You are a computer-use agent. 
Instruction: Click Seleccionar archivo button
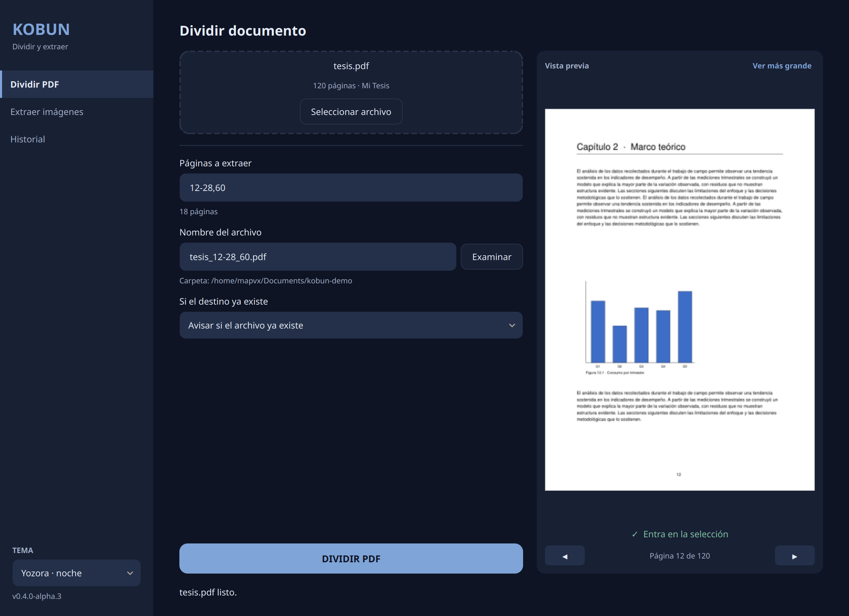(x=351, y=112)
